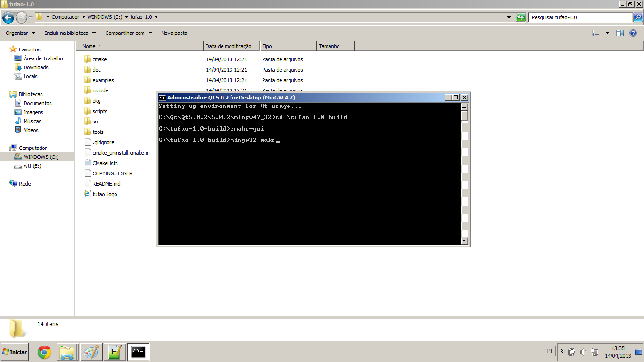Open Notepad++ from taskbar
The width and height of the screenshot is (644, 362).
[x=115, y=352]
